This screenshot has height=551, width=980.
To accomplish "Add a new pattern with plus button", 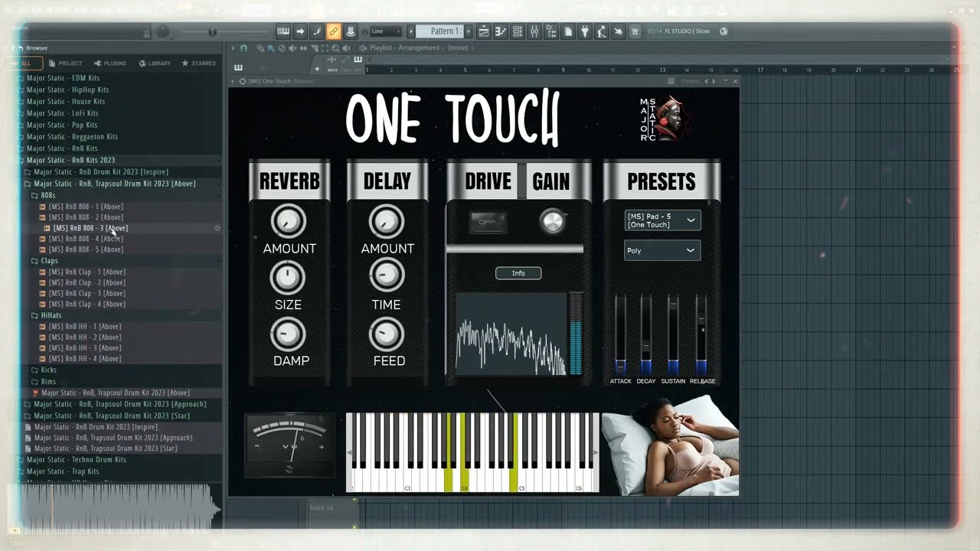I will (x=469, y=31).
